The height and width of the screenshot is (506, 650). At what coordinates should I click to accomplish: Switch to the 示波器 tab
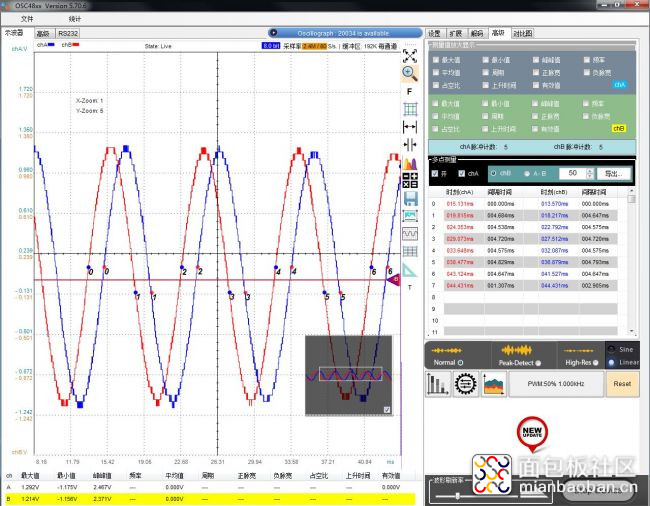coord(14,33)
